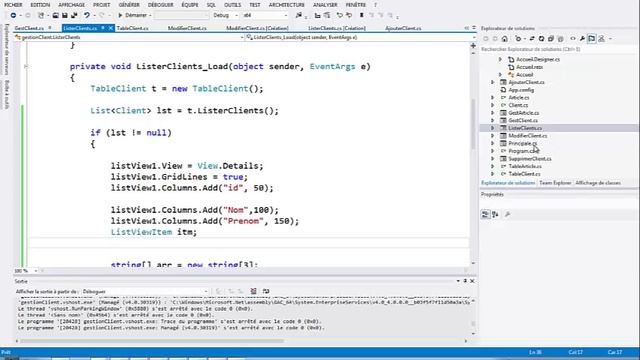Click the code editor vertical scrollbar thumb

(473, 124)
